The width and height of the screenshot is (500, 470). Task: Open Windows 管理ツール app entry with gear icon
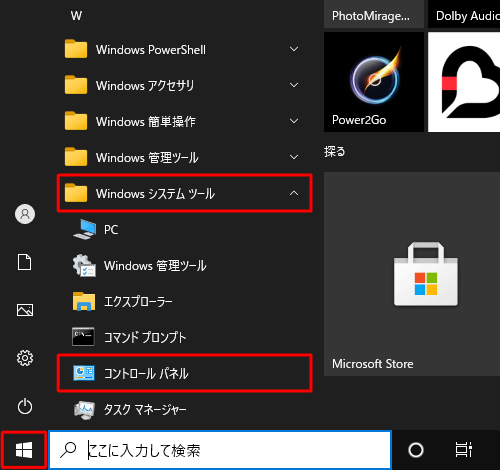tap(184, 266)
